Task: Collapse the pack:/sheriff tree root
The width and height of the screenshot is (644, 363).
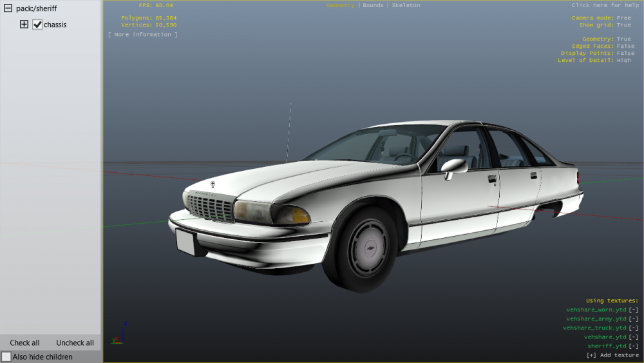Action: pyautogui.click(x=8, y=8)
